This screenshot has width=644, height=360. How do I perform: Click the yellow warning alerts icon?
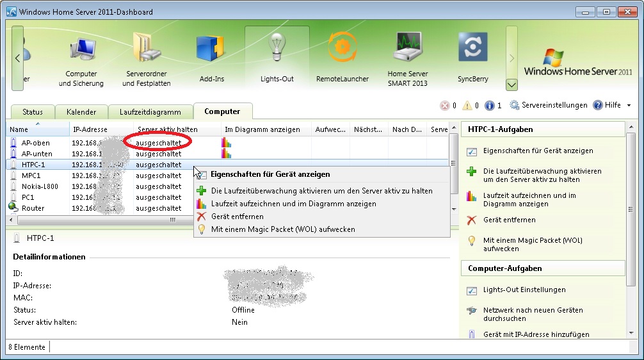(467, 106)
